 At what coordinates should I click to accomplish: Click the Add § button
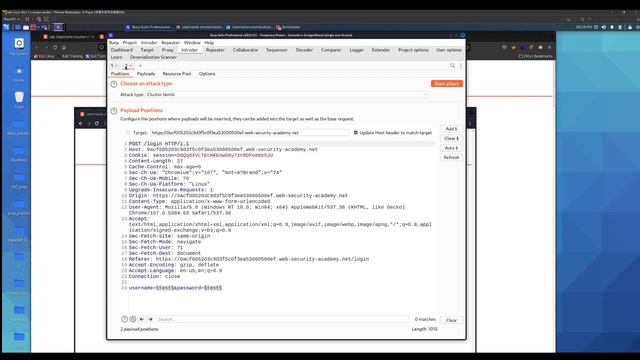(x=451, y=129)
